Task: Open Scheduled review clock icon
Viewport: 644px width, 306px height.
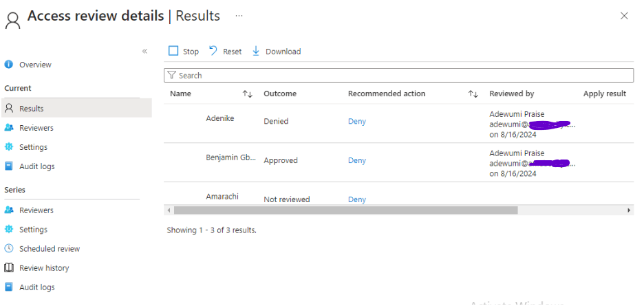Action: (9, 249)
